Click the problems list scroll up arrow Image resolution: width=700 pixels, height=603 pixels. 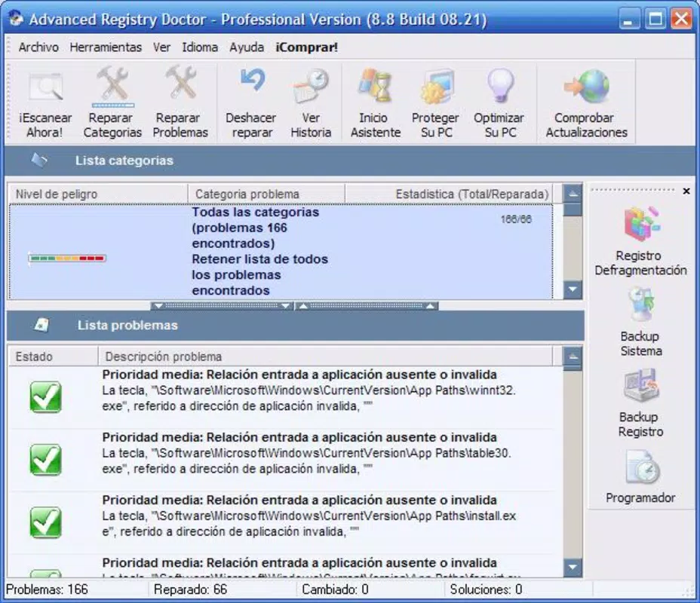point(573,357)
